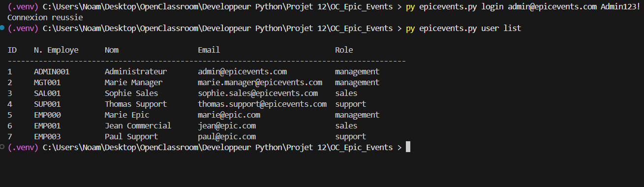Click ID '1' in the Administrateur row

coord(10,72)
